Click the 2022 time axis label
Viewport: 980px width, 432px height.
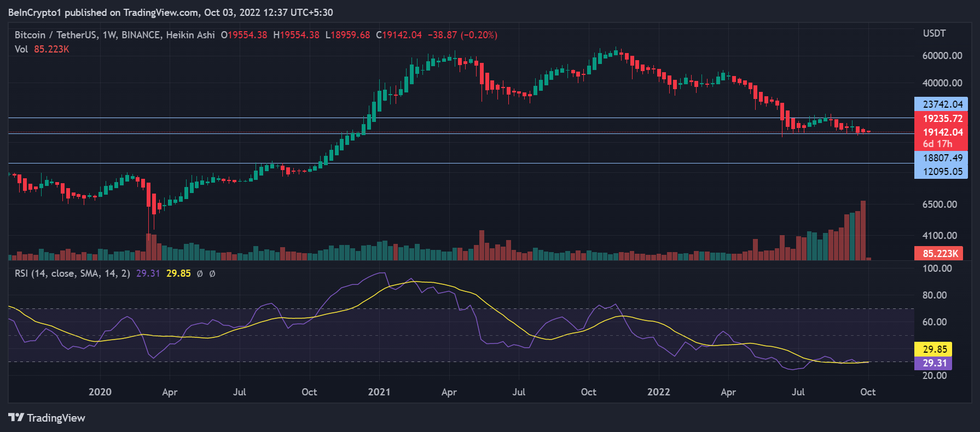click(659, 392)
